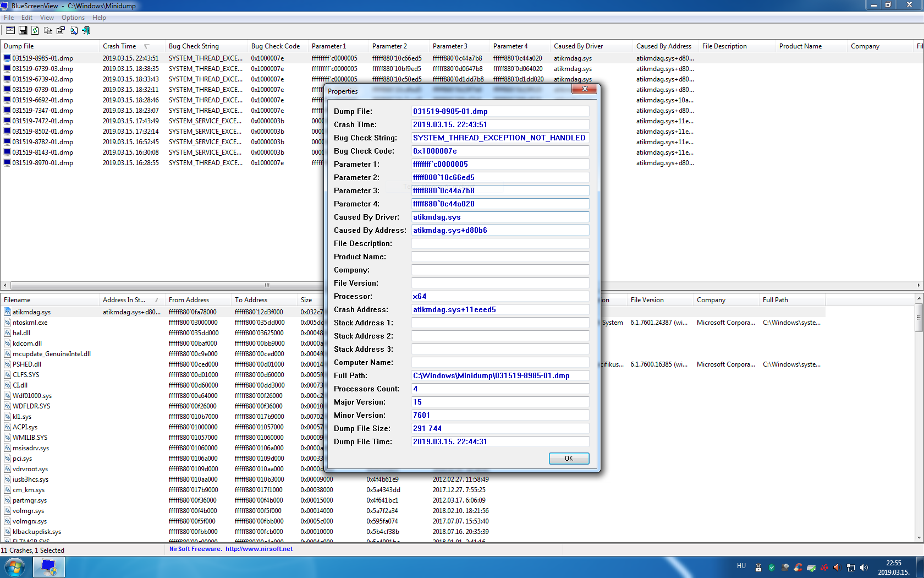The height and width of the screenshot is (578, 924).
Task: Click the Crash Address field
Action: coord(500,309)
